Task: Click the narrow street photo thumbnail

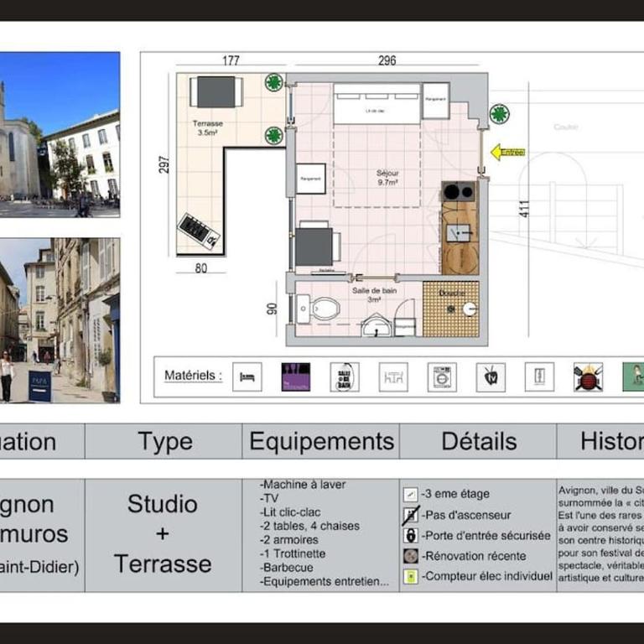Action: coord(60,320)
